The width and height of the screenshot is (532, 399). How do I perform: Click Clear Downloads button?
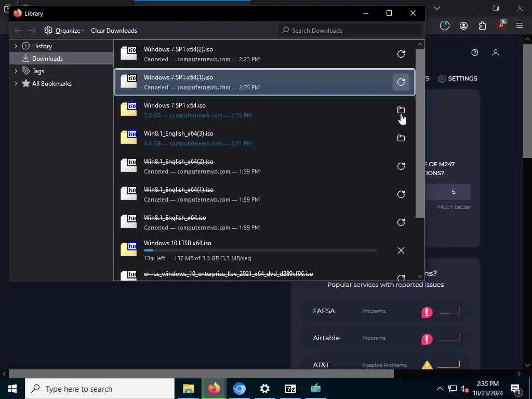114,31
